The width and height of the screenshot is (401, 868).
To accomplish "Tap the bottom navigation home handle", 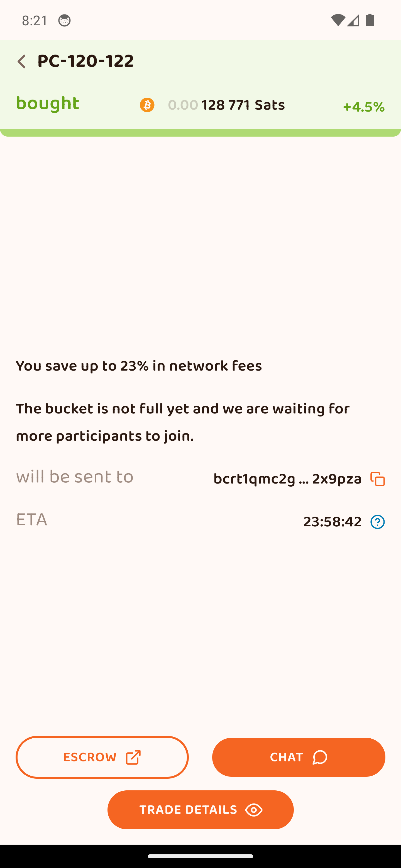I will tap(200, 856).
